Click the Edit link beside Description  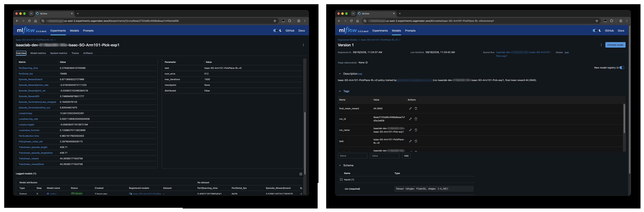point(360,74)
